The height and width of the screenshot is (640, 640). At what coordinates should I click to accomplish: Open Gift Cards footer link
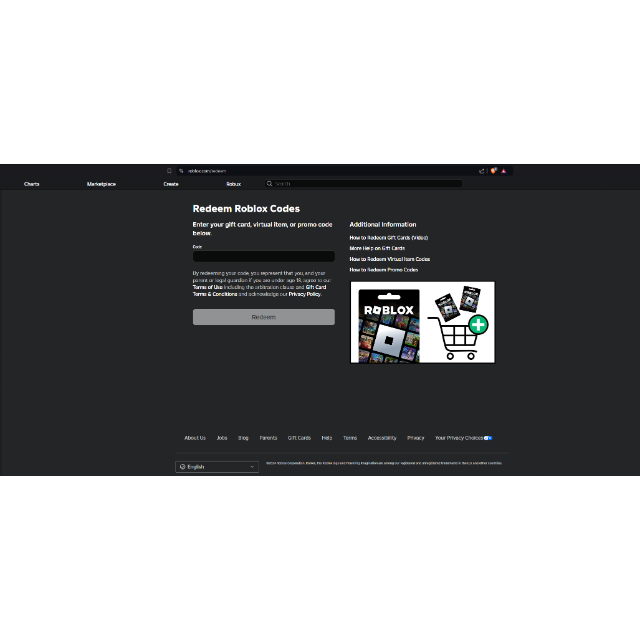click(x=299, y=438)
